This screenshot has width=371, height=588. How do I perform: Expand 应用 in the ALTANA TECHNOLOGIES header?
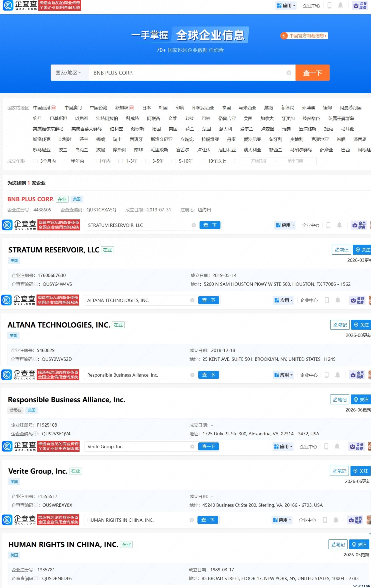coord(283,300)
